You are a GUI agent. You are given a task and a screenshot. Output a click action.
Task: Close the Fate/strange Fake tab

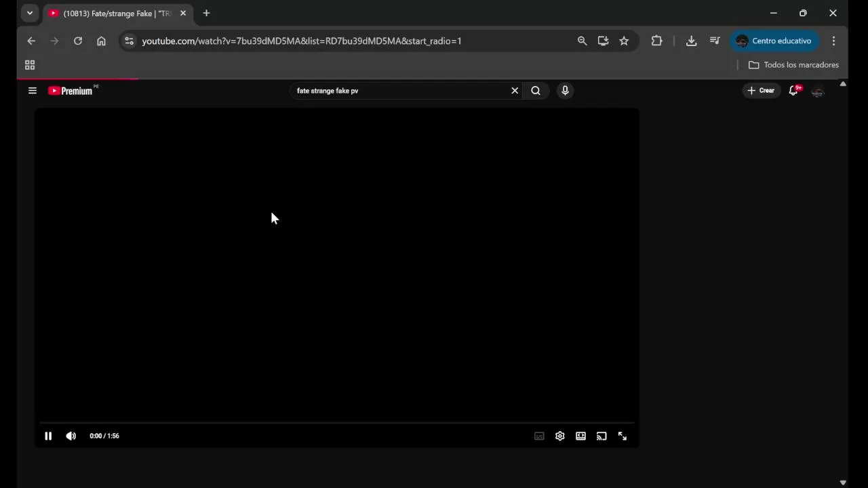183,13
